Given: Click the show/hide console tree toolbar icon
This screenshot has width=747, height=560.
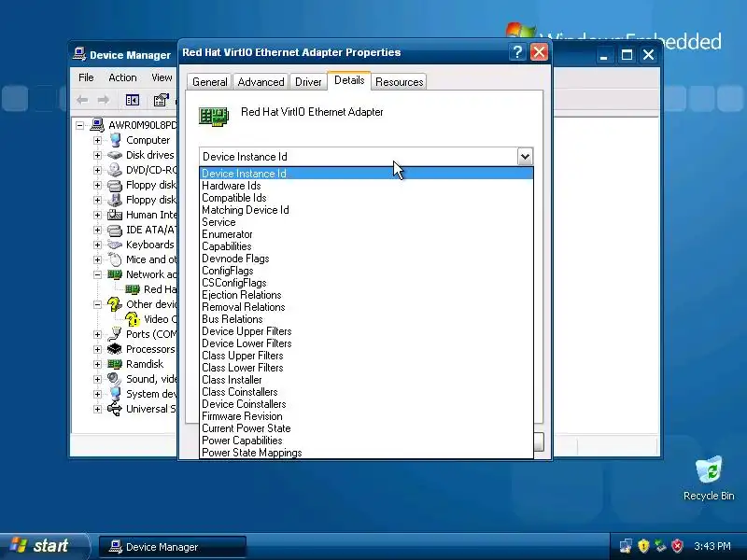Looking at the screenshot, I should point(133,100).
